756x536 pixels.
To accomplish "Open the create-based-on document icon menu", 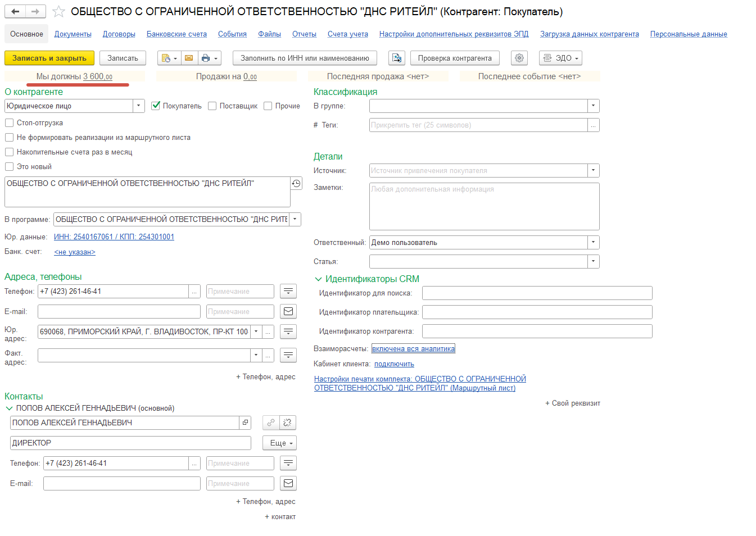I will (169, 58).
